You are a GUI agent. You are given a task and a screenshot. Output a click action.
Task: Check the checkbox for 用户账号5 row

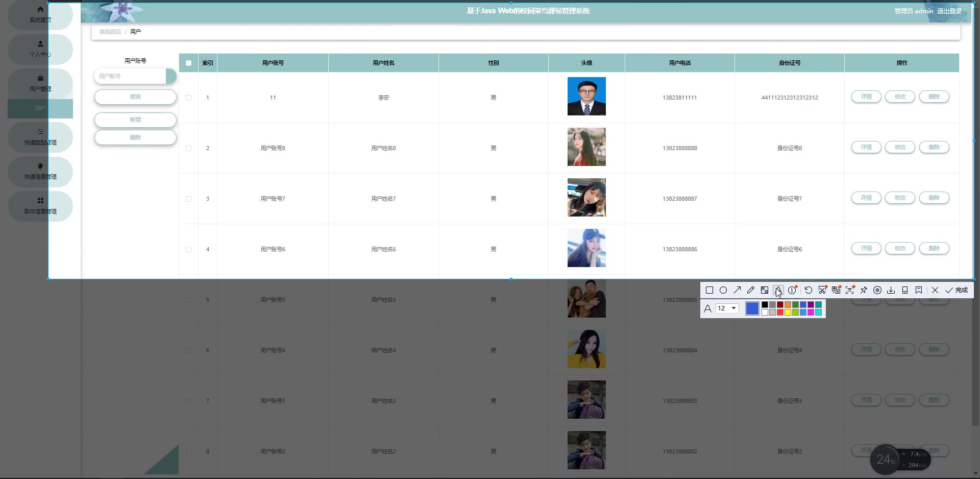[x=189, y=300]
